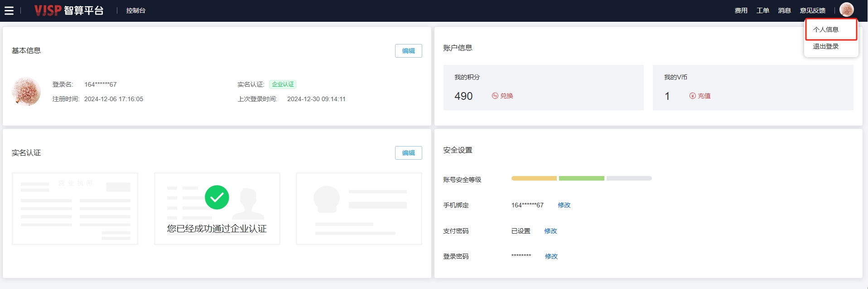The width and height of the screenshot is (868, 289).
Task: Open 意见反馈 feedback
Action: (x=813, y=10)
